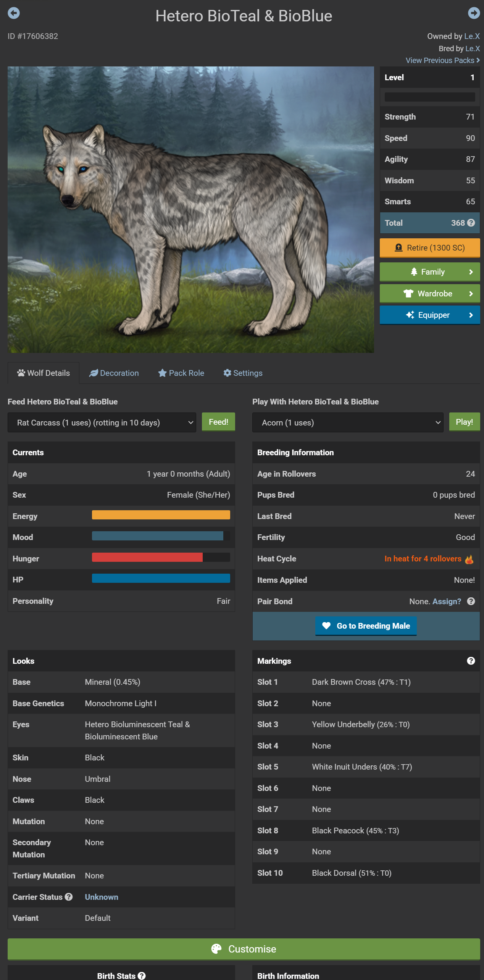The image size is (484, 980).
Task: Click the HP bar
Action: pyautogui.click(x=161, y=578)
